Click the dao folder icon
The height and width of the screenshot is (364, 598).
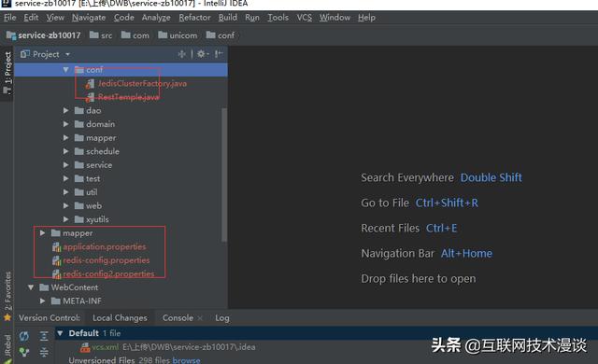(78, 110)
